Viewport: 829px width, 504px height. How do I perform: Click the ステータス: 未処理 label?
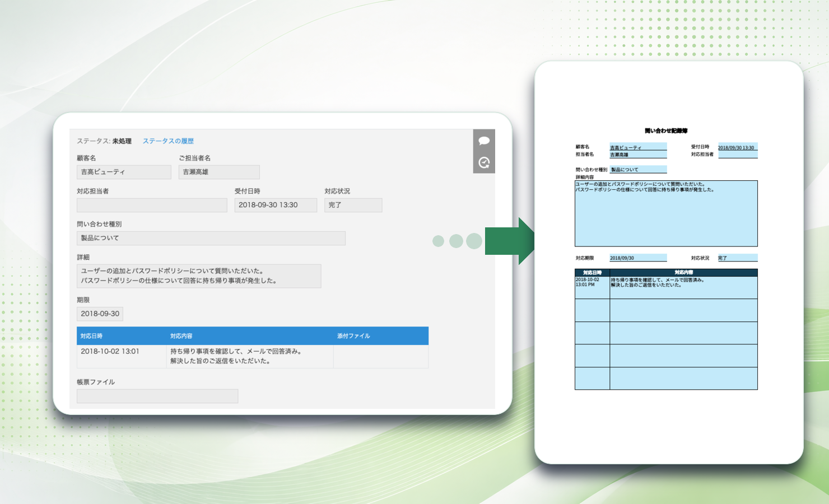click(x=104, y=141)
